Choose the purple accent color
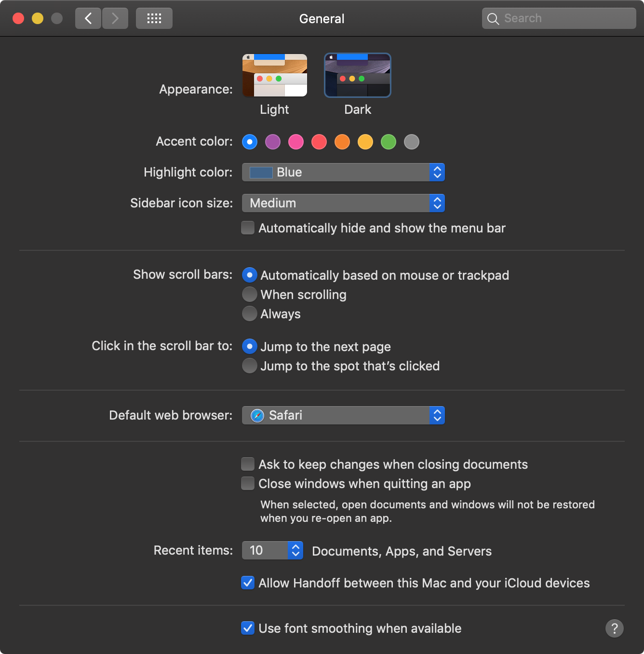 point(273,142)
